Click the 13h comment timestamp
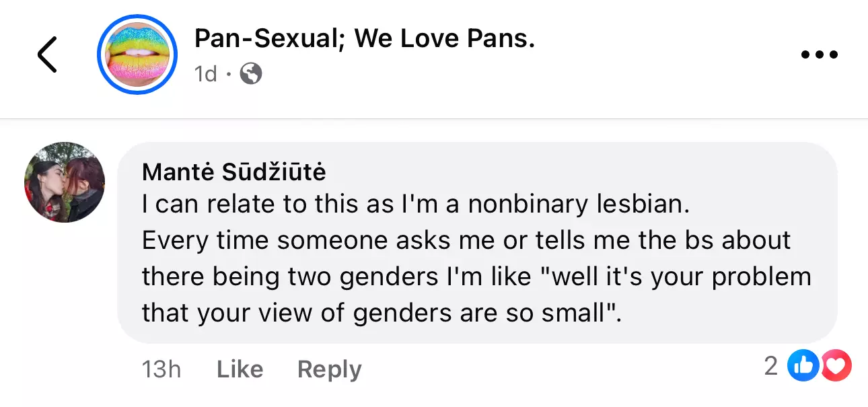The width and height of the screenshot is (868, 407). 161,369
